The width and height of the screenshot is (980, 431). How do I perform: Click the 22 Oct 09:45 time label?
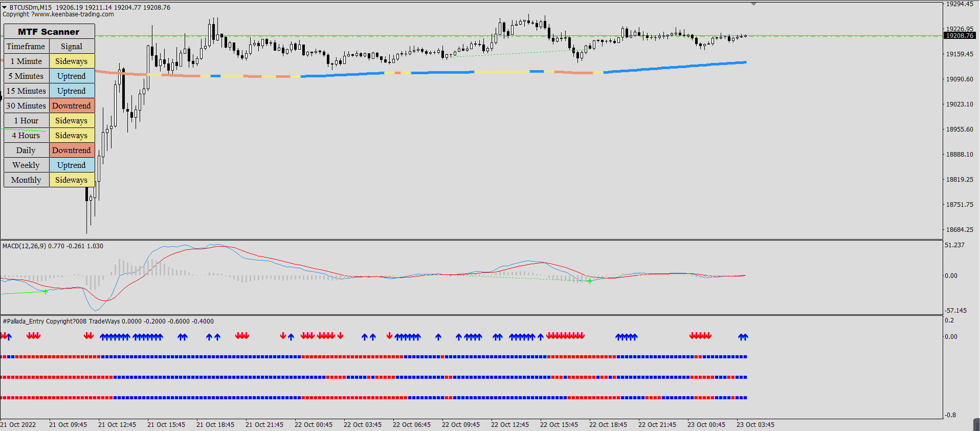[x=461, y=425]
